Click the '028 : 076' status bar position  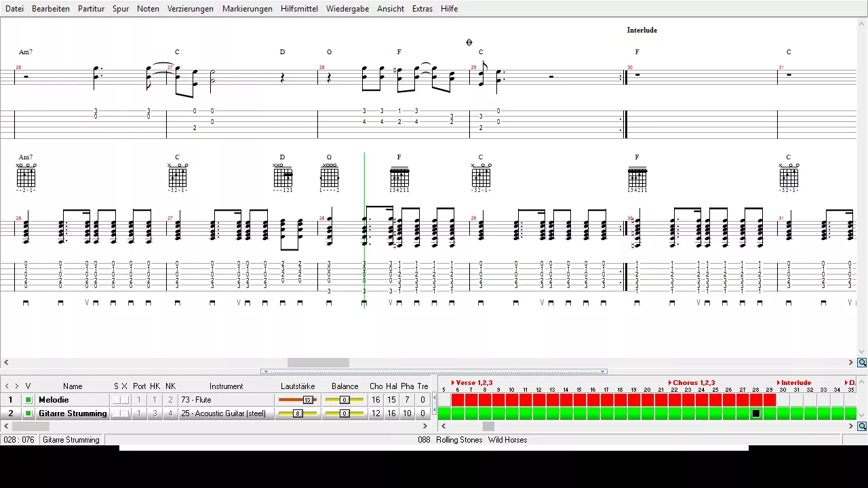[19, 440]
